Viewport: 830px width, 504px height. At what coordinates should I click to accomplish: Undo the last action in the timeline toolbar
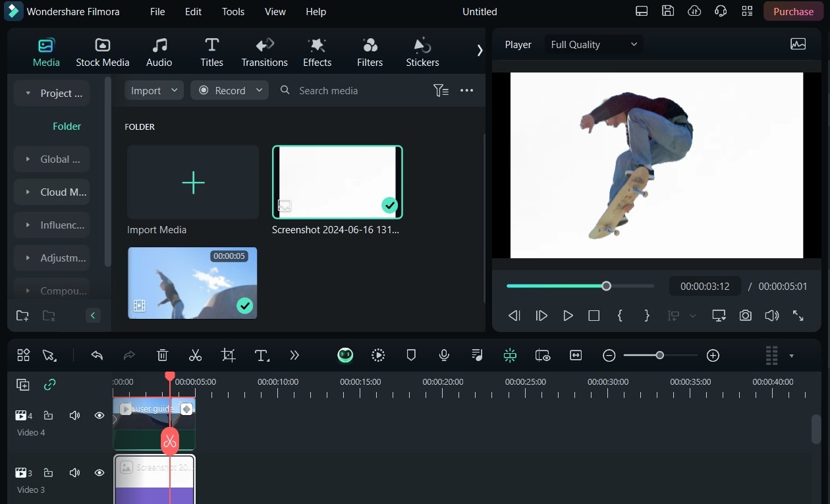[97, 355]
